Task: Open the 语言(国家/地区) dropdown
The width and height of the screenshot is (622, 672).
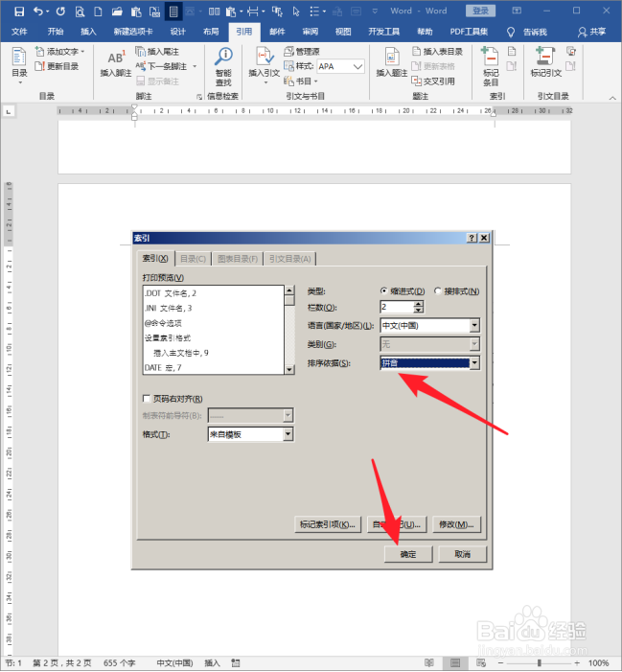Action: pyautogui.click(x=474, y=326)
